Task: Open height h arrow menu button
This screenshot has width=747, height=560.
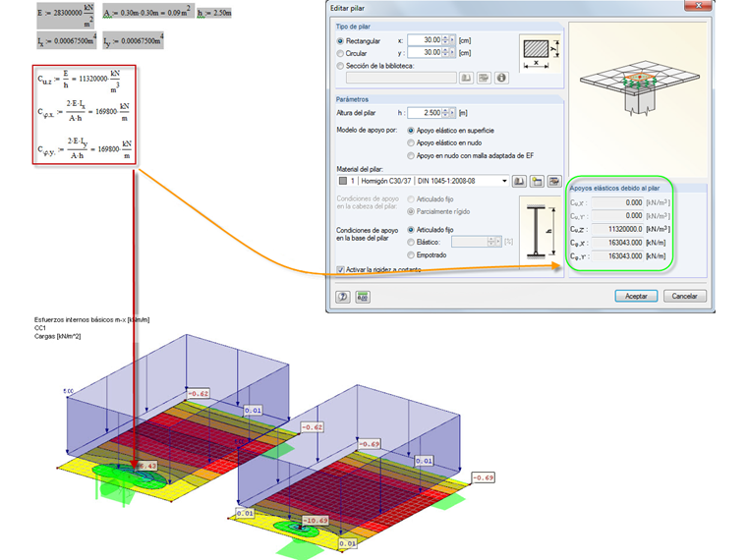Action: pos(452,113)
